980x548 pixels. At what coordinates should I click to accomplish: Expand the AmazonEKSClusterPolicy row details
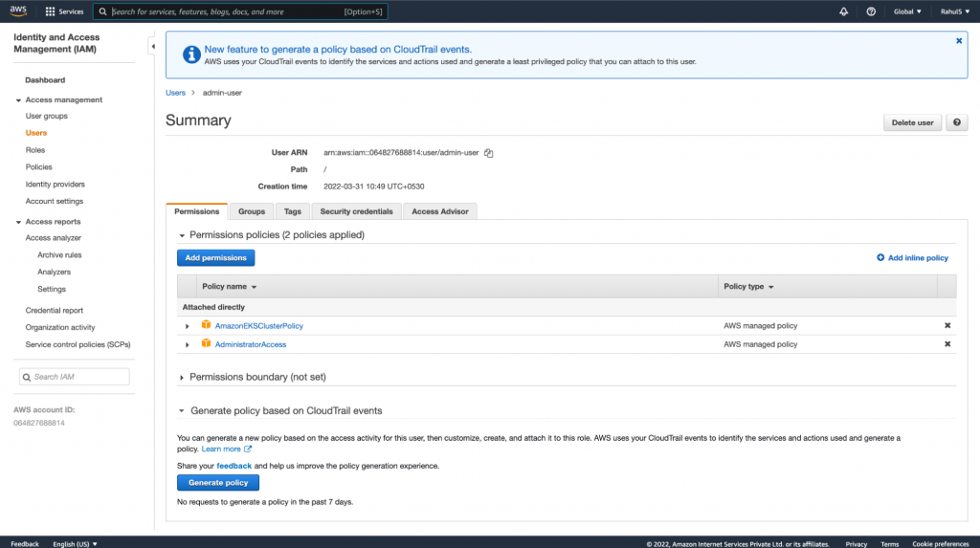point(187,326)
